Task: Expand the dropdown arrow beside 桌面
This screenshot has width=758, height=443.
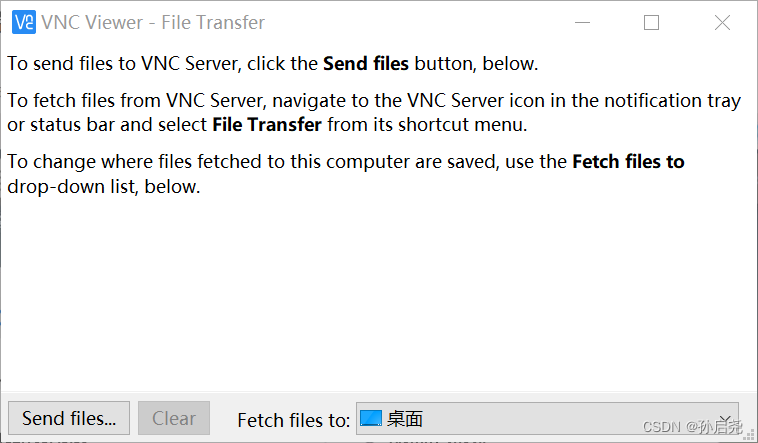Action: tap(724, 419)
